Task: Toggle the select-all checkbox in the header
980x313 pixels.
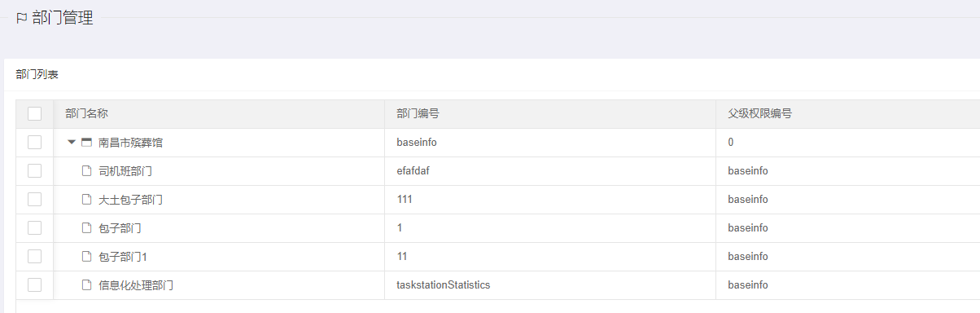Action: [x=34, y=114]
